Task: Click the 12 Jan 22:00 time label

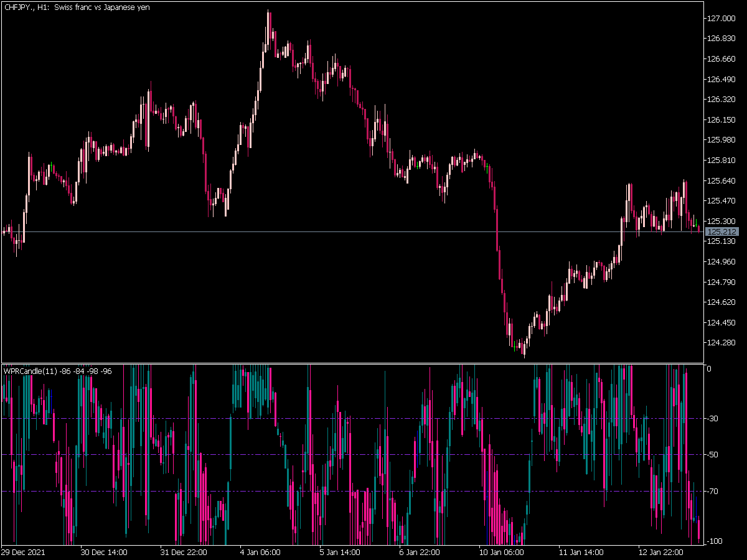Action: [662, 552]
